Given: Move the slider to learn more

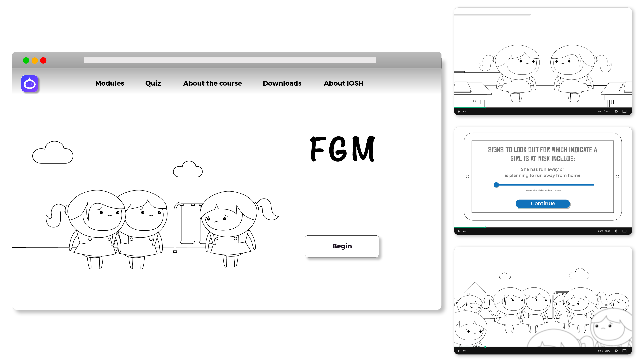Looking at the screenshot, I should click(496, 185).
